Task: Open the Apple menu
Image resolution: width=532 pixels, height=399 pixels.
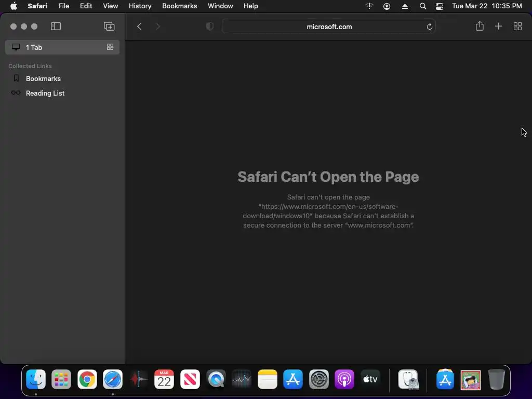Action: pyautogui.click(x=14, y=6)
